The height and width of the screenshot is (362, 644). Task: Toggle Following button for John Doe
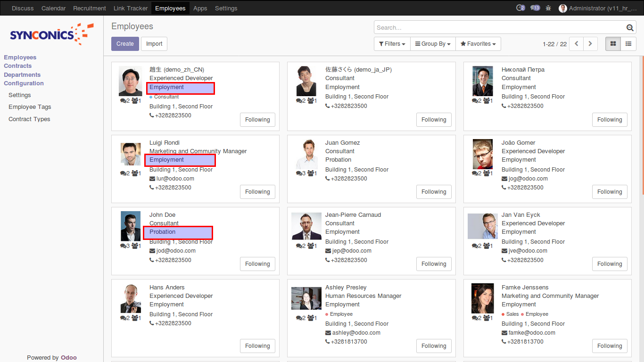(257, 264)
